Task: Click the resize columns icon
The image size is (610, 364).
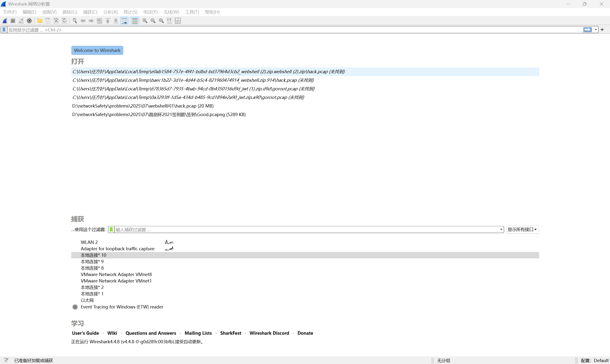Action: click(x=169, y=21)
